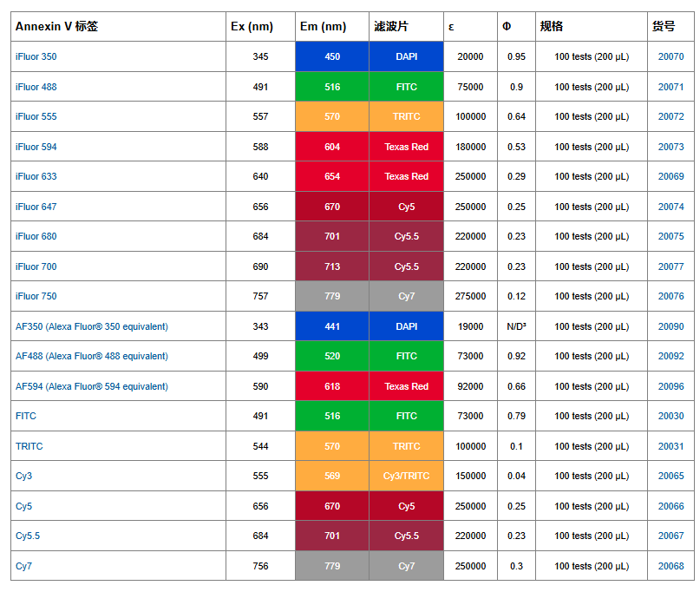Open catalog number 20068 link
The height and width of the screenshot is (592, 700).
671,566
